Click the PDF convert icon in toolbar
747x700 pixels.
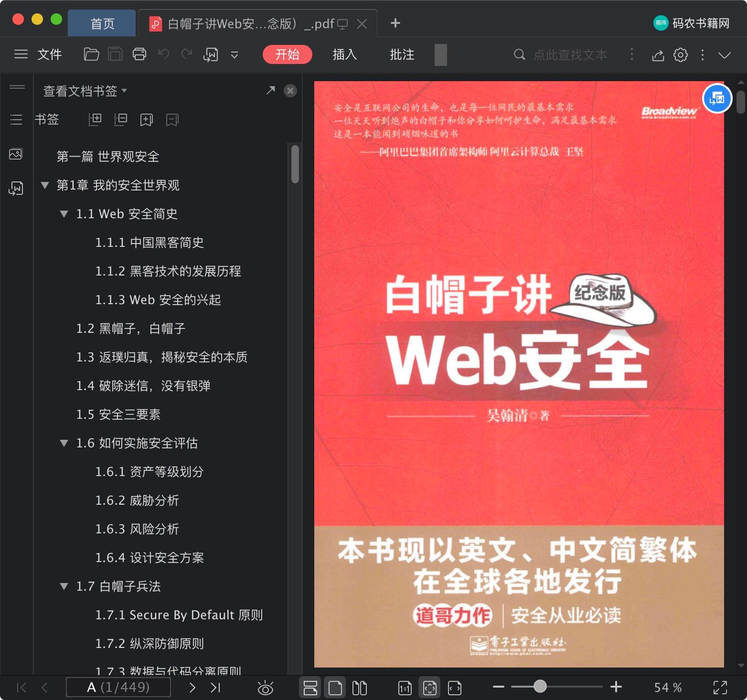[x=211, y=55]
